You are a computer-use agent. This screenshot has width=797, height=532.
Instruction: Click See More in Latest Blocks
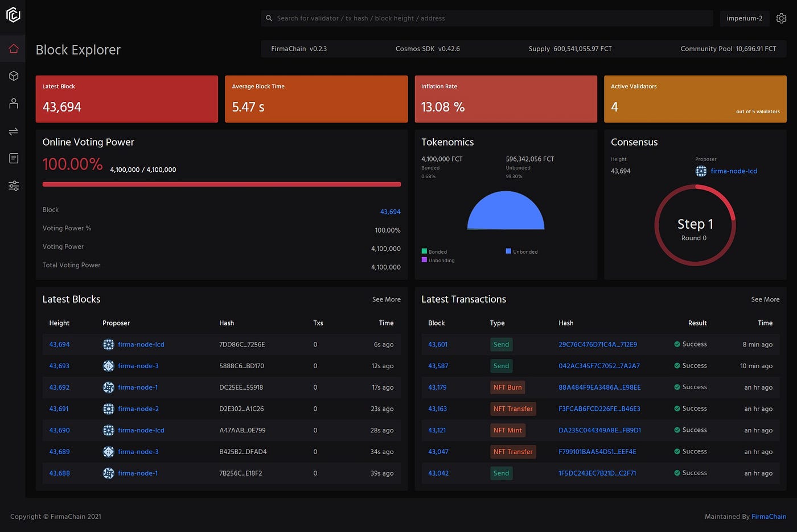click(x=387, y=299)
